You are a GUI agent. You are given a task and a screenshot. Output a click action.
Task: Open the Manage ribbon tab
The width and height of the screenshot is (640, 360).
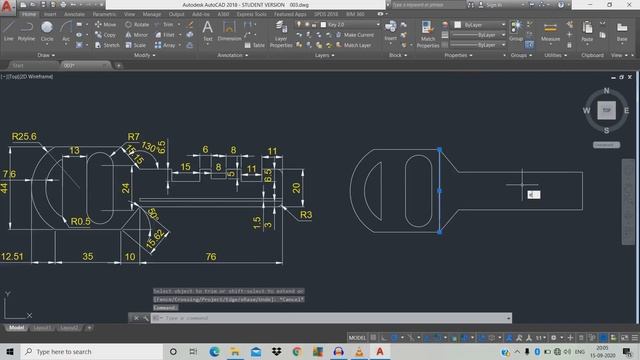pyautogui.click(x=151, y=14)
